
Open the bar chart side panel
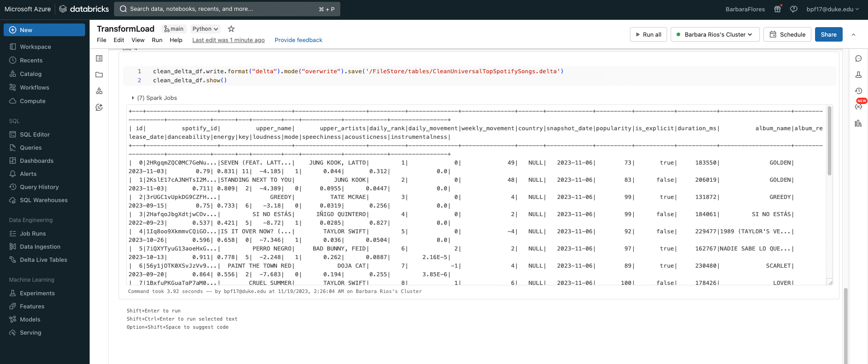pyautogui.click(x=858, y=123)
